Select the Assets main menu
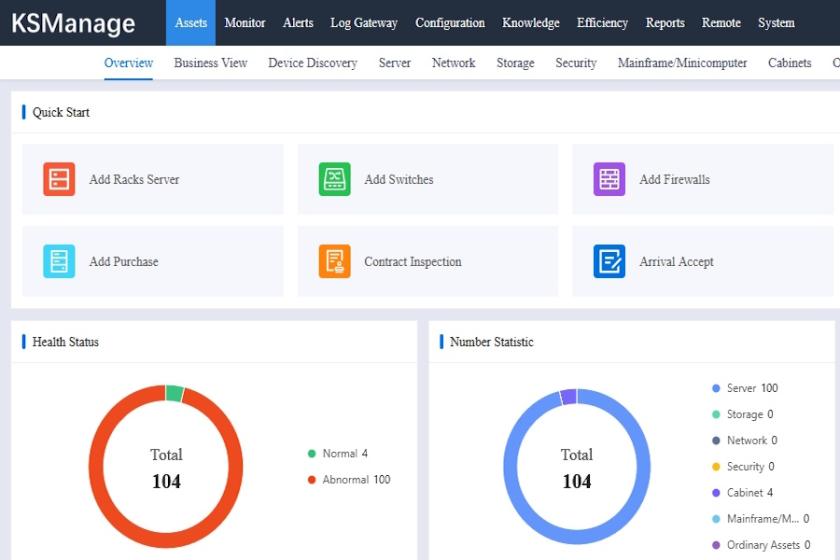The image size is (840, 560). 191,23
